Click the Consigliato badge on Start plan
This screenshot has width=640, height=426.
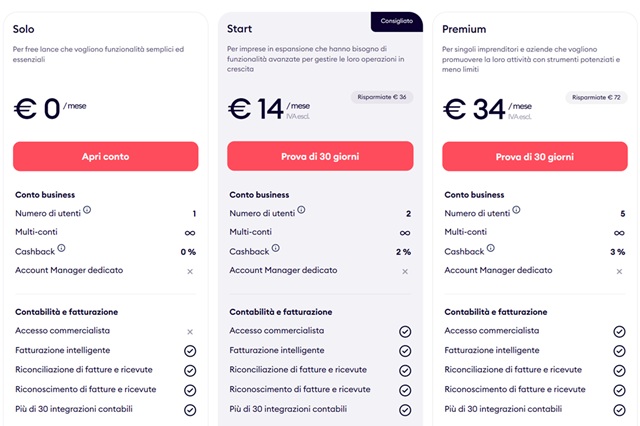pyautogui.click(x=397, y=21)
